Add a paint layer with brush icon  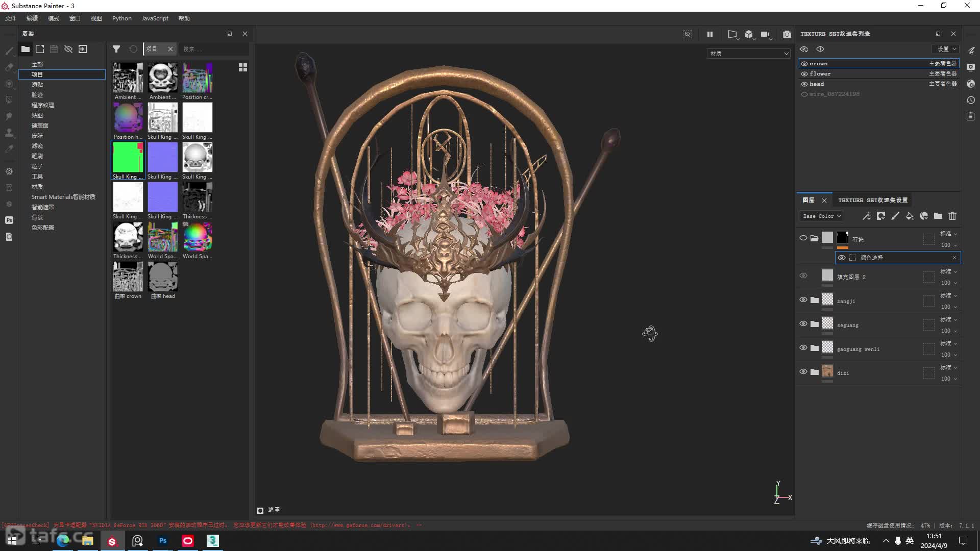click(895, 216)
